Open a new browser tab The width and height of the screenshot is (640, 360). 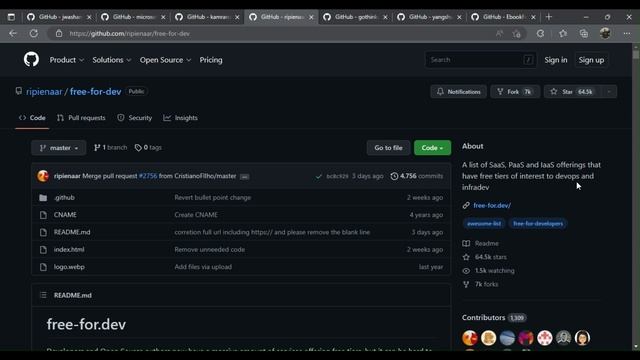[x=549, y=17]
